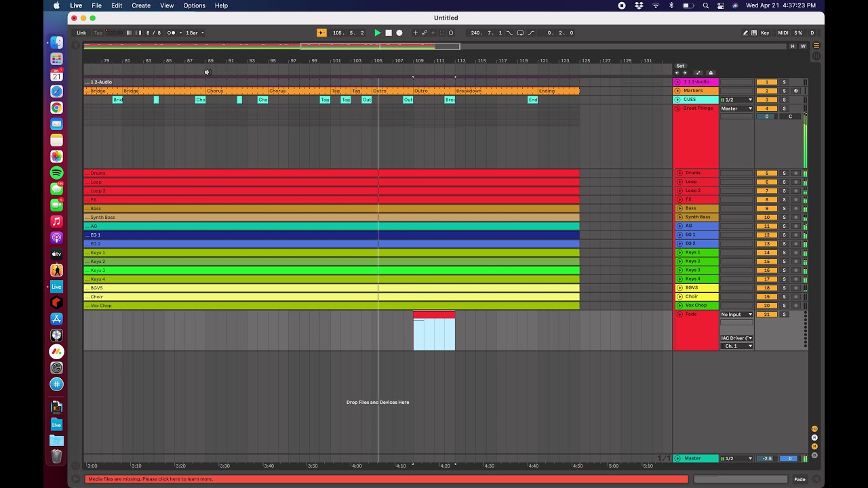The image size is (868, 488).
Task: Open the Create menu
Action: (141, 5)
